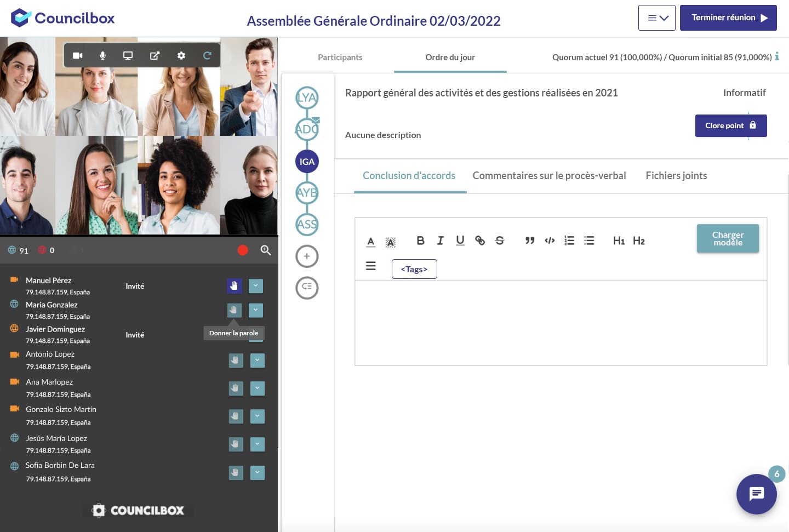789x532 pixels.
Task: Expand options dropdown for Sofía Borbin De Lara
Action: point(258,472)
